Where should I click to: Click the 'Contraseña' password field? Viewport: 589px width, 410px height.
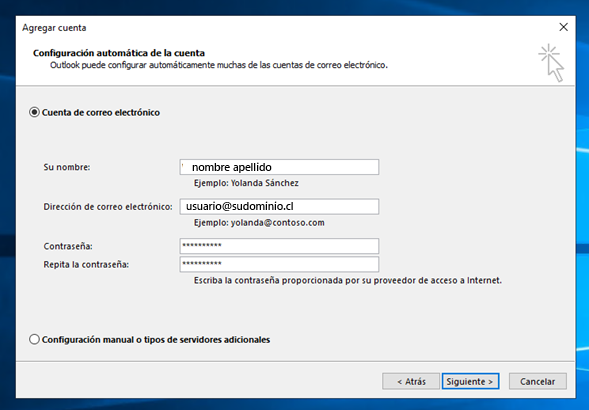(279, 246)
